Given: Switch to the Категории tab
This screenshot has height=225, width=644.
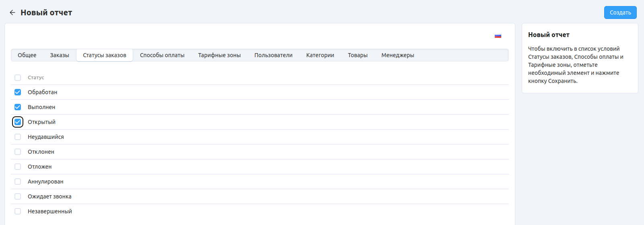Looking at the screenshot, I should tap(320, 55).
